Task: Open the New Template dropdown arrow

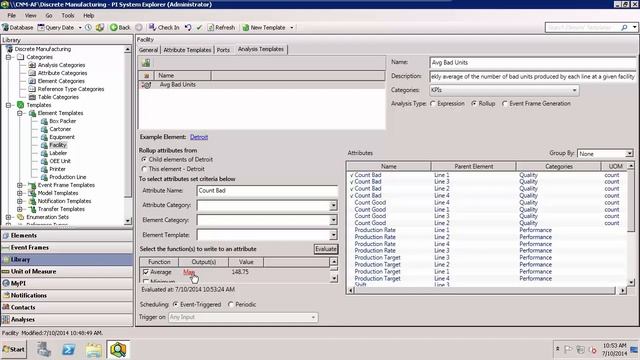Action: 292,27
